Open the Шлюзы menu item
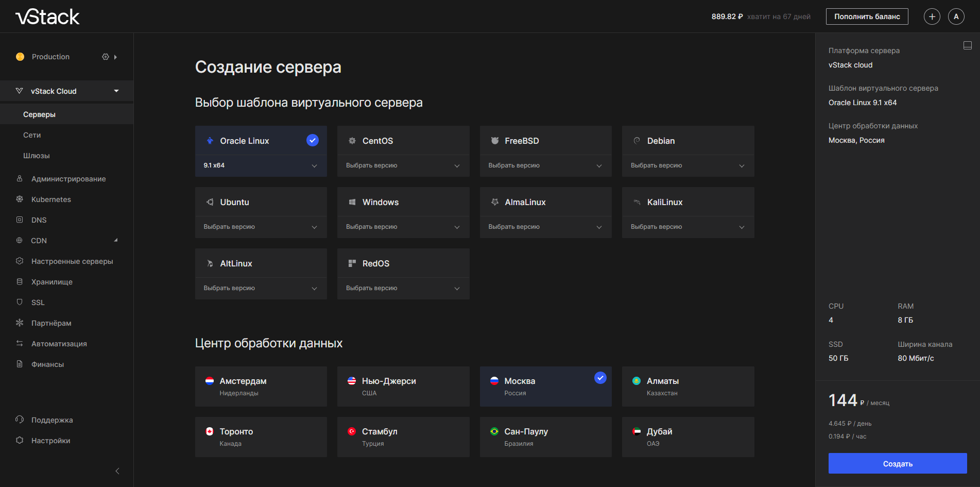This screenshot has width=980, height=487. (x=37, y=156)
